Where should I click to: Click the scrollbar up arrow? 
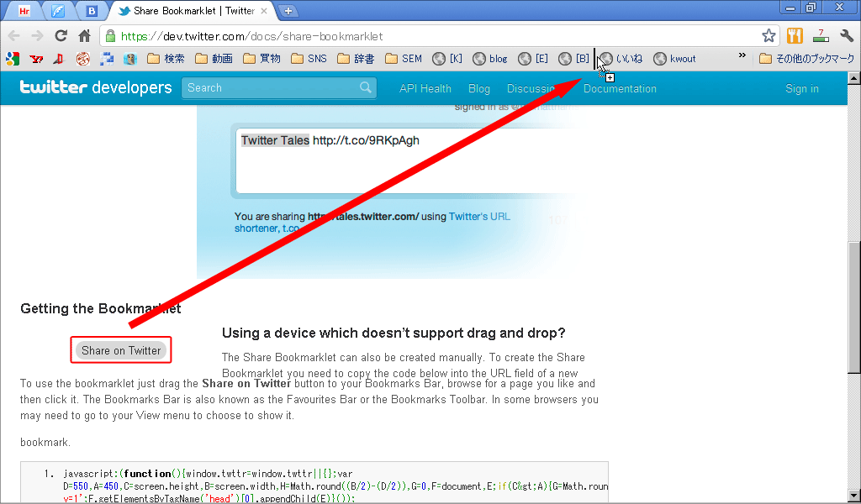(x=854, y=78)
